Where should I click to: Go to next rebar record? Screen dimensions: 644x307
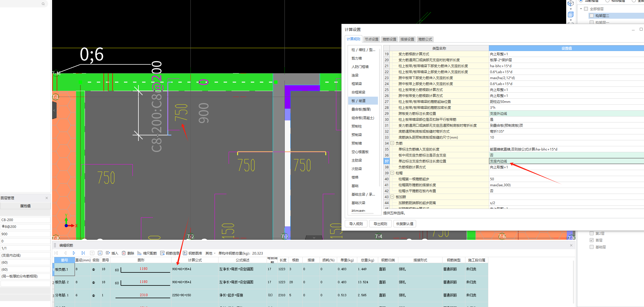(74, 253)
